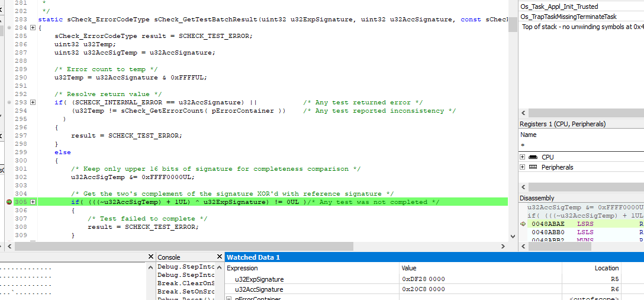Viewport: 644px width, 300px height.
Task: Click the first Debug.StepInto console line
Action: 186,266
